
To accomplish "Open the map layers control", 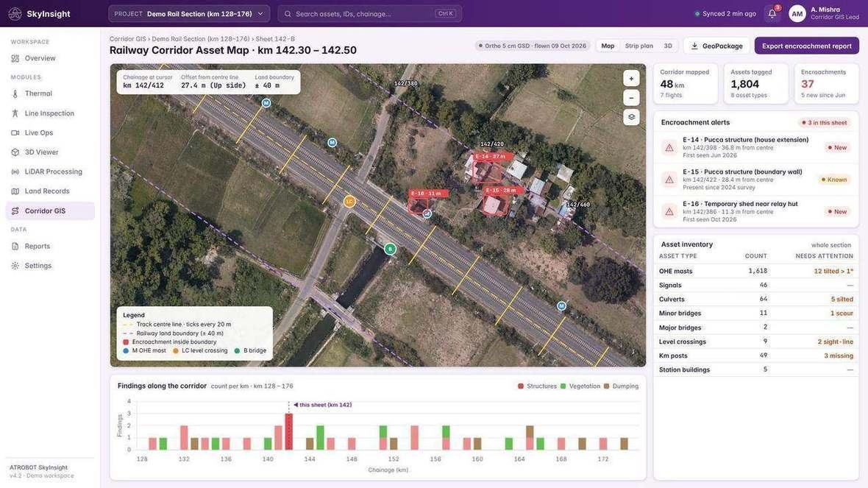I will click(631, 118).
